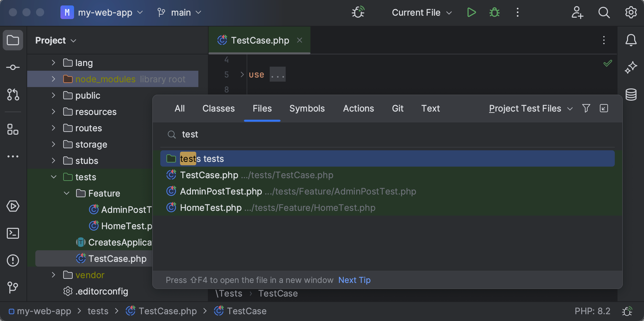This screenshot has height=321, width=644.
Task: Collapse the tests folder
Action: pos(53,177)
